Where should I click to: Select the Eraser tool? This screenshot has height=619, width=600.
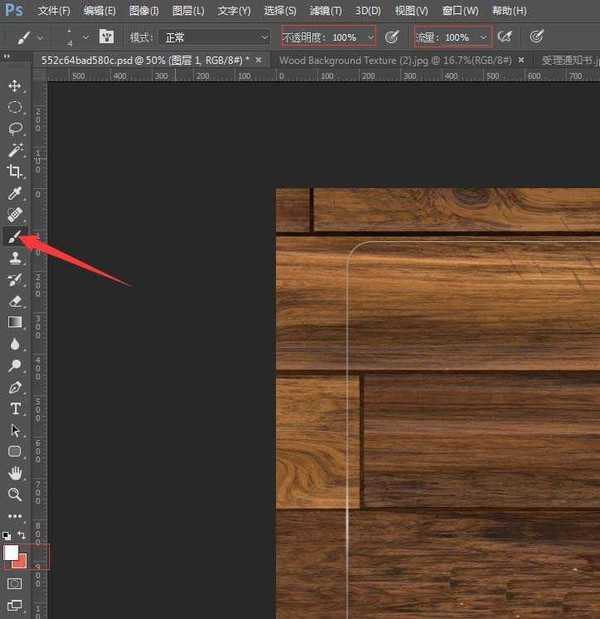(15, 301)
